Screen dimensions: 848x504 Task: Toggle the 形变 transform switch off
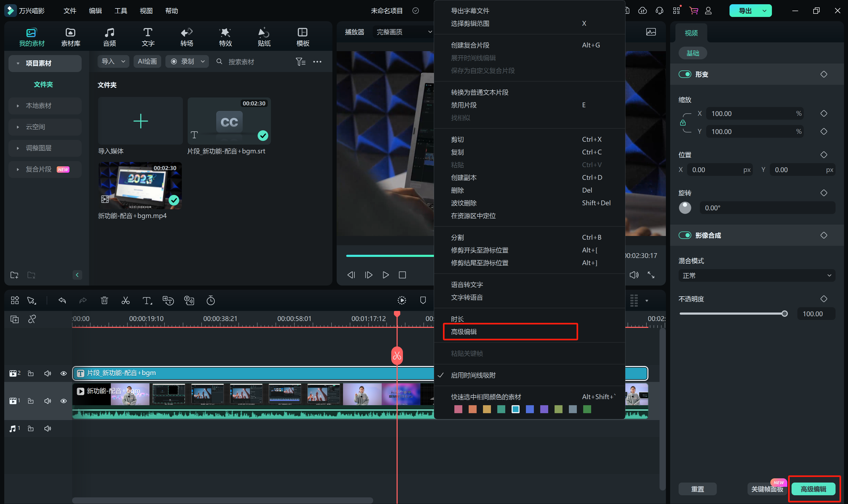tap(685, 74)
